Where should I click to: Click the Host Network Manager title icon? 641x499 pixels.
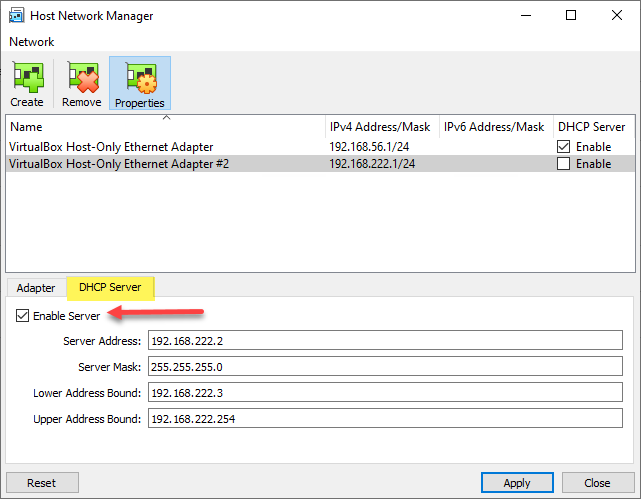(16, 16)
